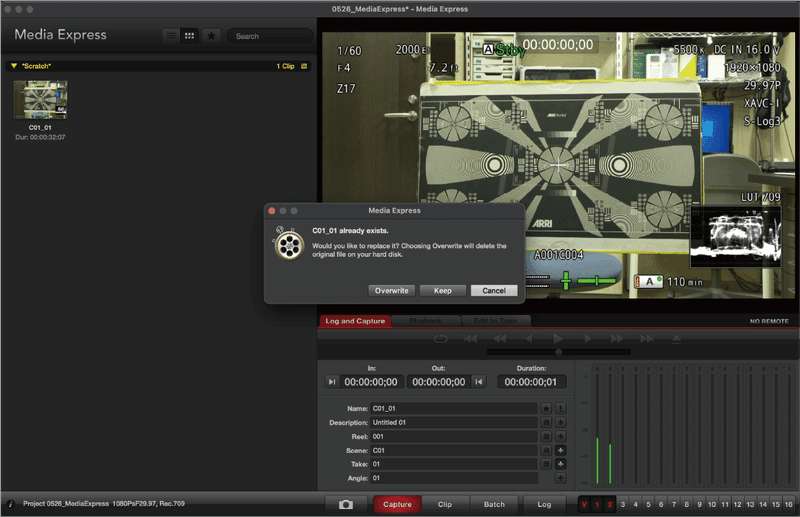Enable audio channel 4
The height and width of the screenshot is (517, 800).
pos(635,504)
